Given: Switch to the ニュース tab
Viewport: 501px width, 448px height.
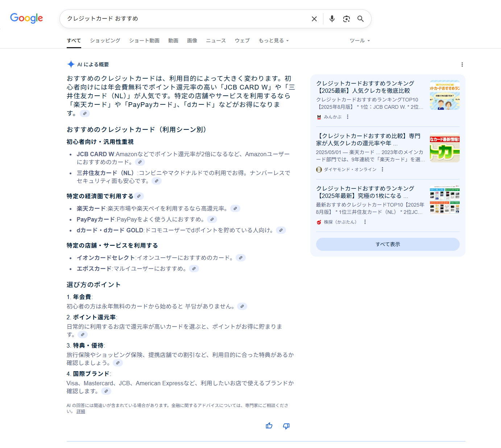Looking at the screenshot, I should click(216, 41).
